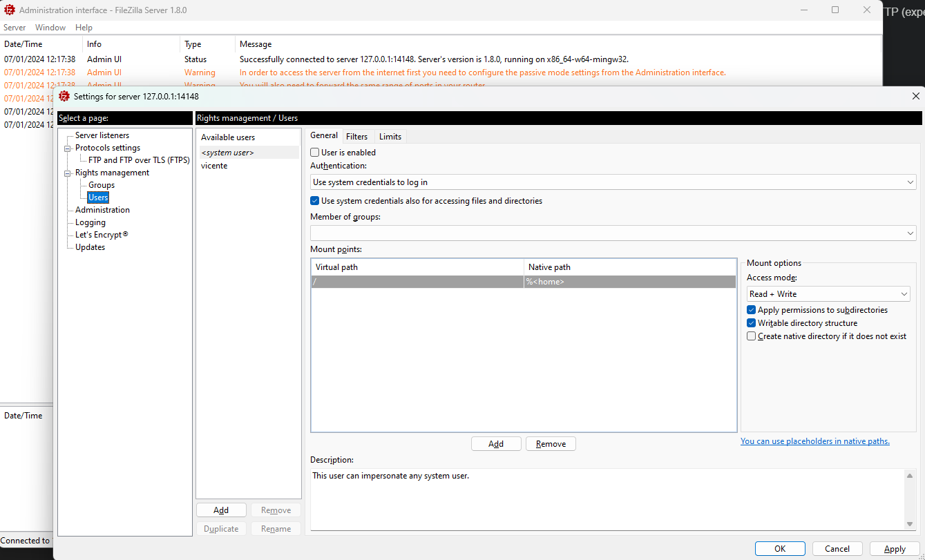925x560 pixels.
Task: Select the passive mode warning log message
Action: [482, 73]
